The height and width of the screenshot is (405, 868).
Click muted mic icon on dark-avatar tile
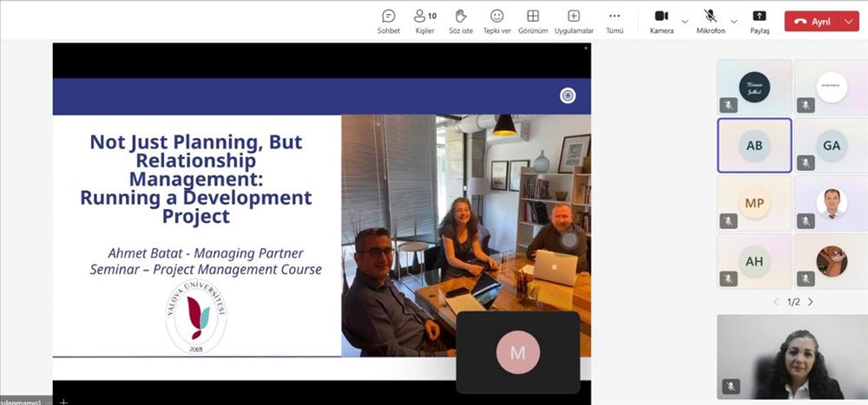(728, 105)
